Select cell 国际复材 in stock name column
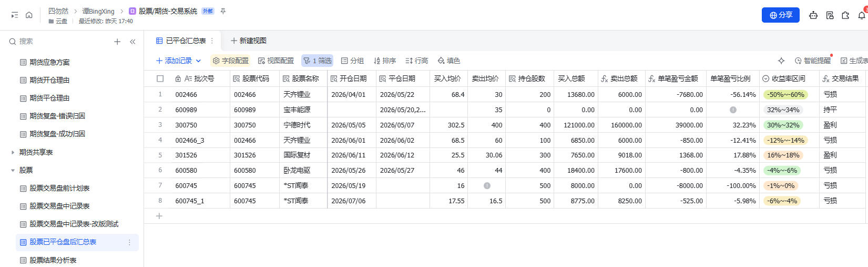Image resolution: width=868 pixels, height=267 pixels. (x=303, y=155)
